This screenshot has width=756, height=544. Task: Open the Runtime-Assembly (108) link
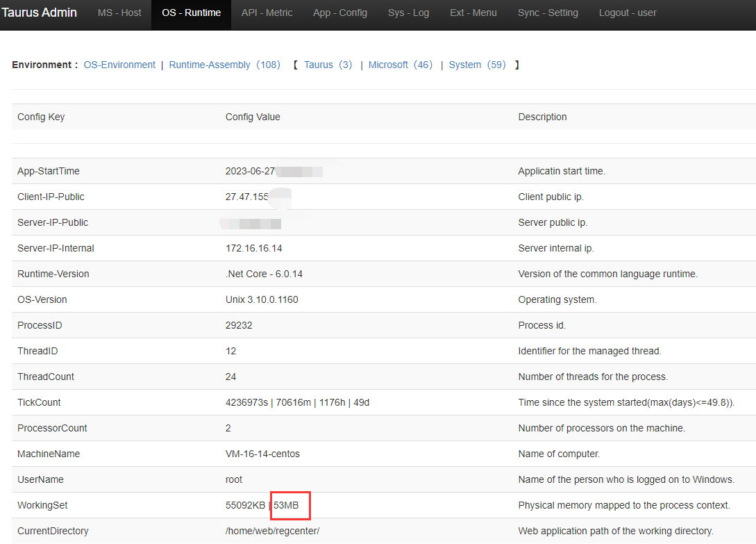coord(224,65)
